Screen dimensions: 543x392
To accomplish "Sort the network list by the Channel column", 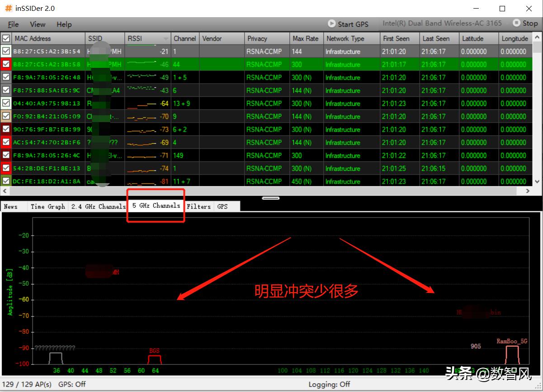I will pyautogui.click(x=184, y=38).
